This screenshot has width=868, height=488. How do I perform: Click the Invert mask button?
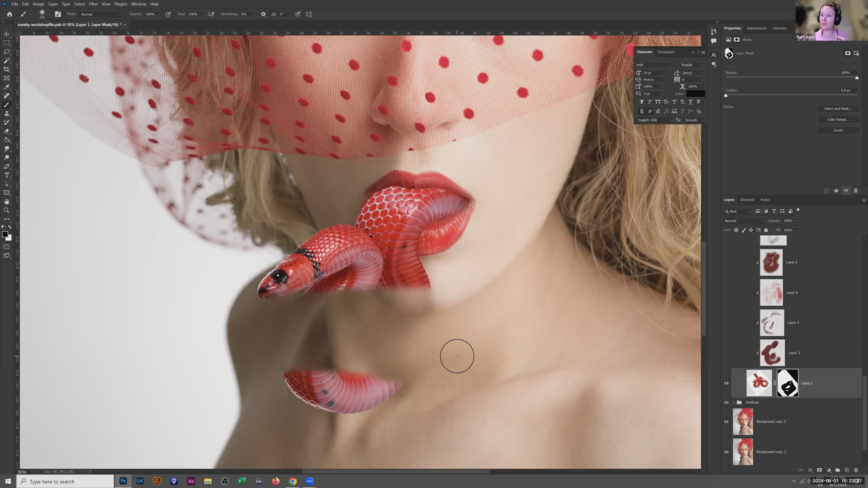(x=838, y=130)
